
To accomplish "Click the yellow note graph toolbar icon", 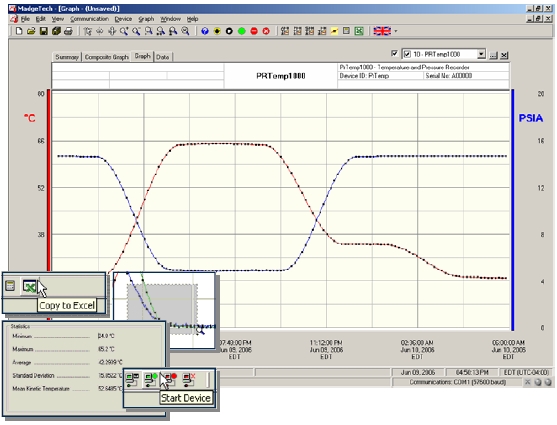I will (334, 31).
